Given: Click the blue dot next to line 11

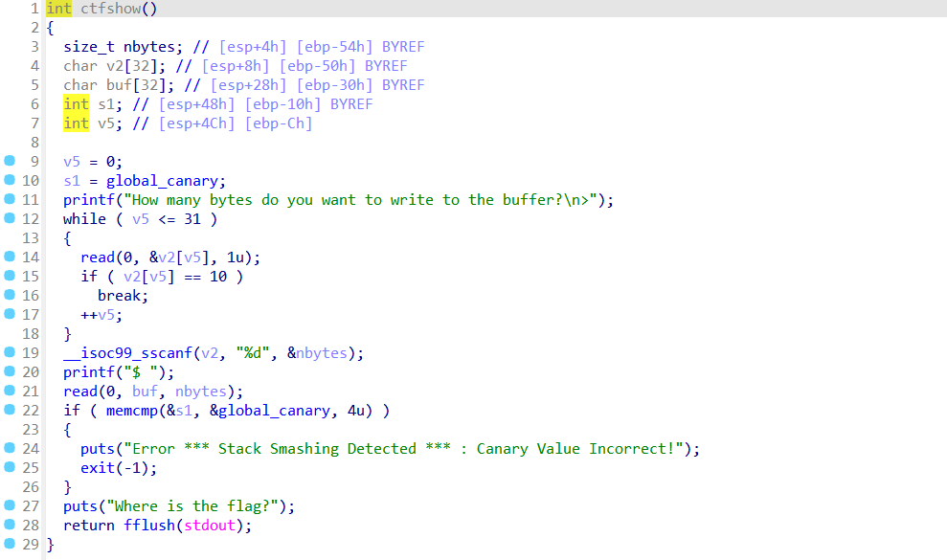Looking at the screenshot, I should coord(10,199).
